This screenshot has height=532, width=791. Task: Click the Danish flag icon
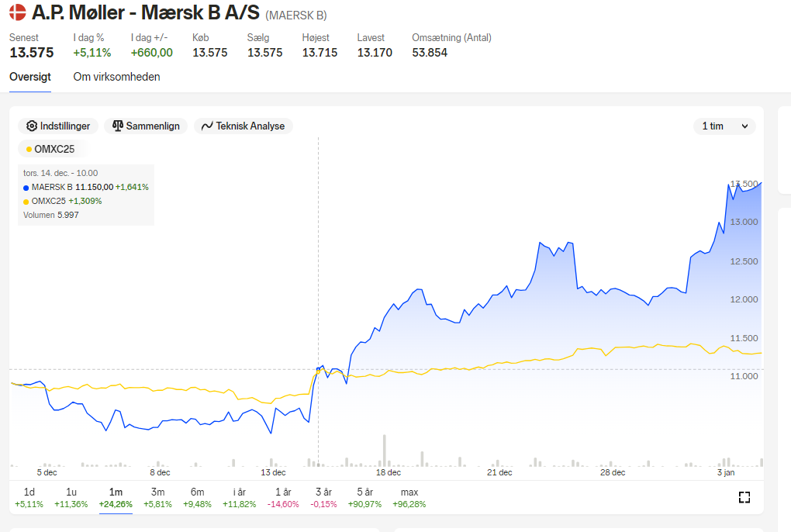pos(18,12)
